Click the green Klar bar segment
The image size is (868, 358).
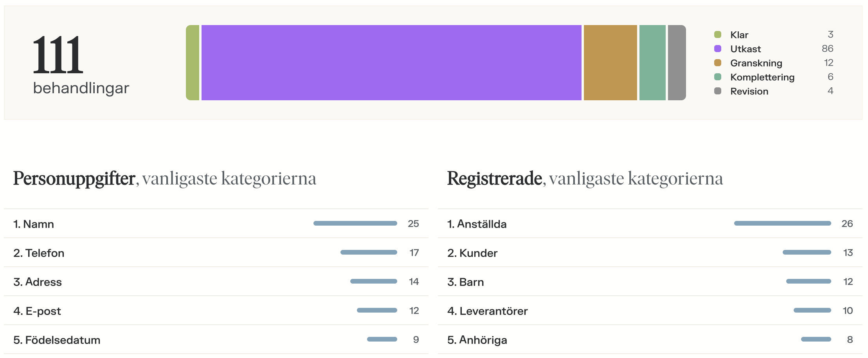coord(193,63)
